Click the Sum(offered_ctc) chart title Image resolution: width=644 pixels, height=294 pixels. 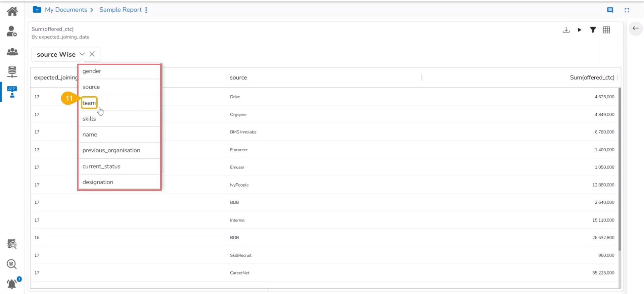[53, 29]
